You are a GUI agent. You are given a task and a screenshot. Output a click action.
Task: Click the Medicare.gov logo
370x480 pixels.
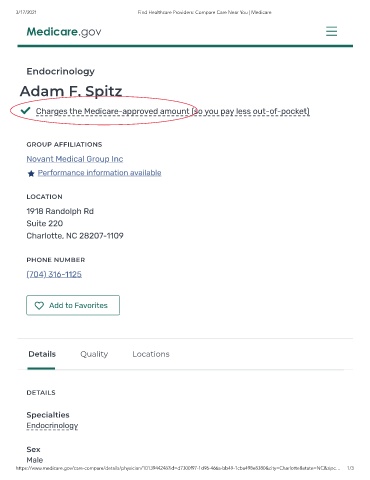pos(64,32)
